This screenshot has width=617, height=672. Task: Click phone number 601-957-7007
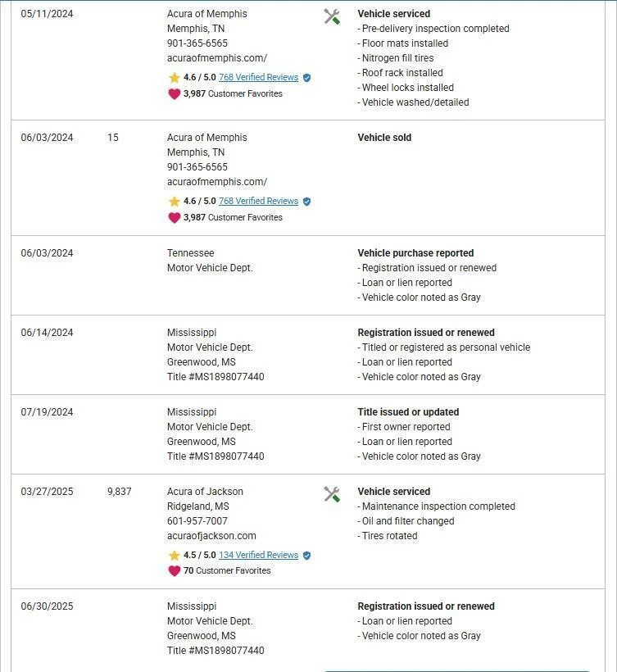197,521
